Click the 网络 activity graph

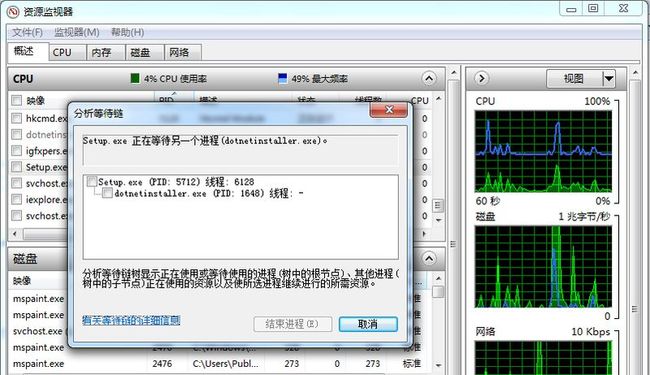[x=543, y=358]
